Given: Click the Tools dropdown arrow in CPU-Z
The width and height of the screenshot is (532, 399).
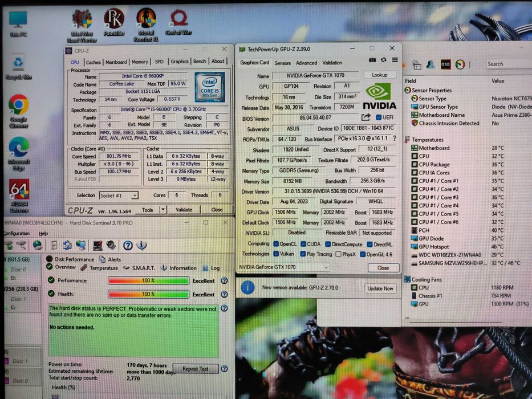Looking at the screenshot, I should click(x=163, y=210).
